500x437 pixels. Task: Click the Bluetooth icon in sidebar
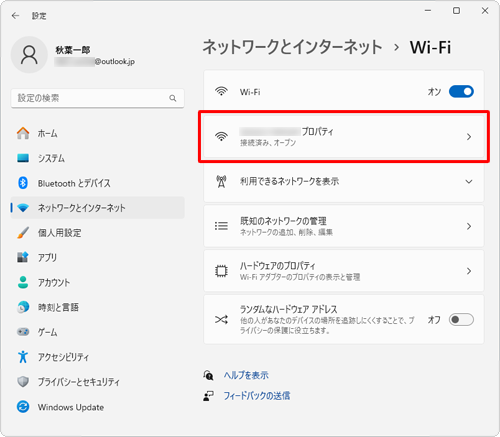(23, 183)
